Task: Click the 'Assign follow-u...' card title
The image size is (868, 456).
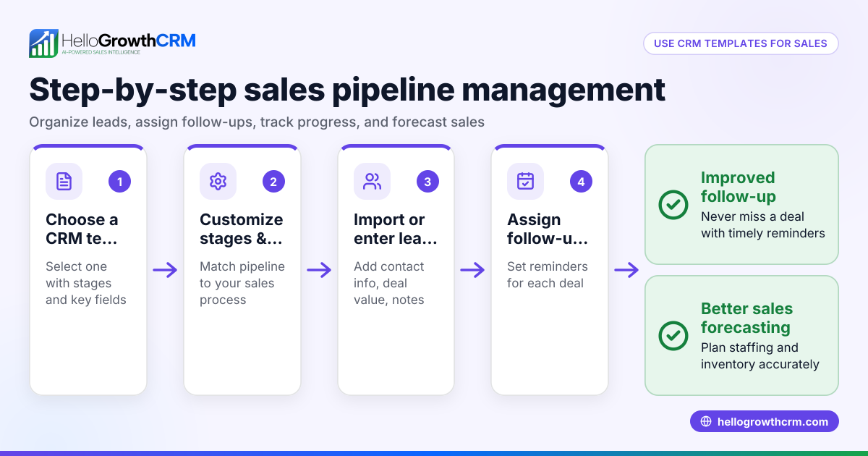Action: pos(548,229)
